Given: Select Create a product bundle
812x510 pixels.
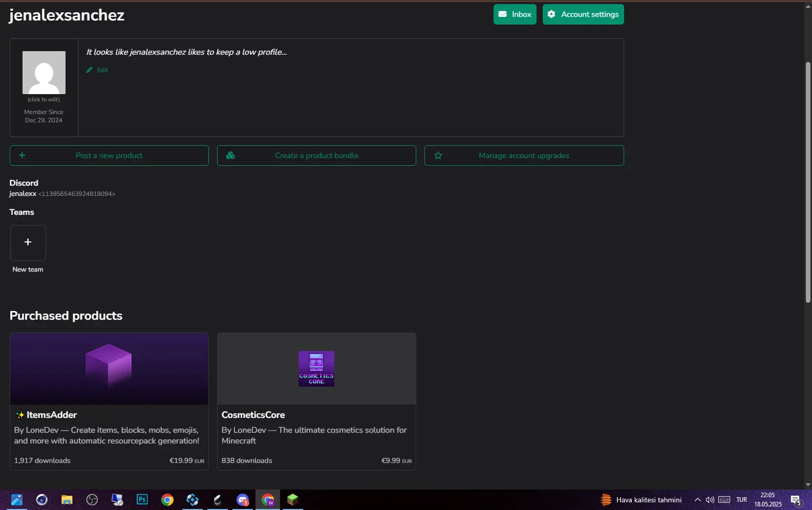Looking at the screenshot, I should 316,156.
